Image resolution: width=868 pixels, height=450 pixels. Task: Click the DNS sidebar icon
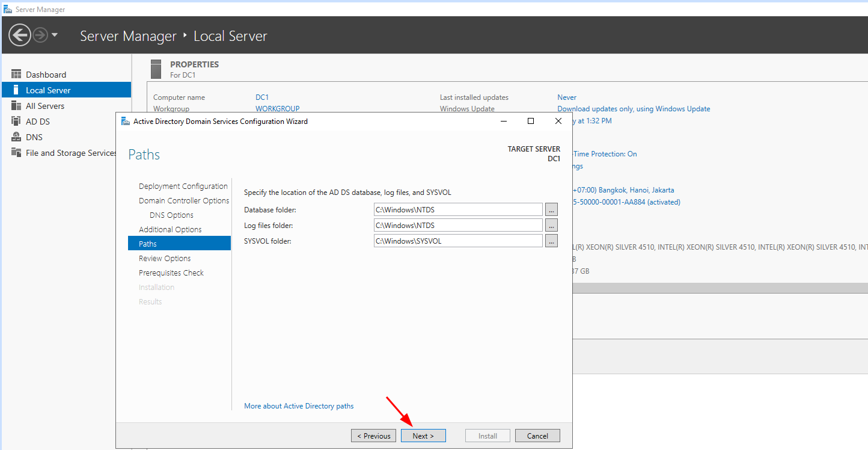16,137
